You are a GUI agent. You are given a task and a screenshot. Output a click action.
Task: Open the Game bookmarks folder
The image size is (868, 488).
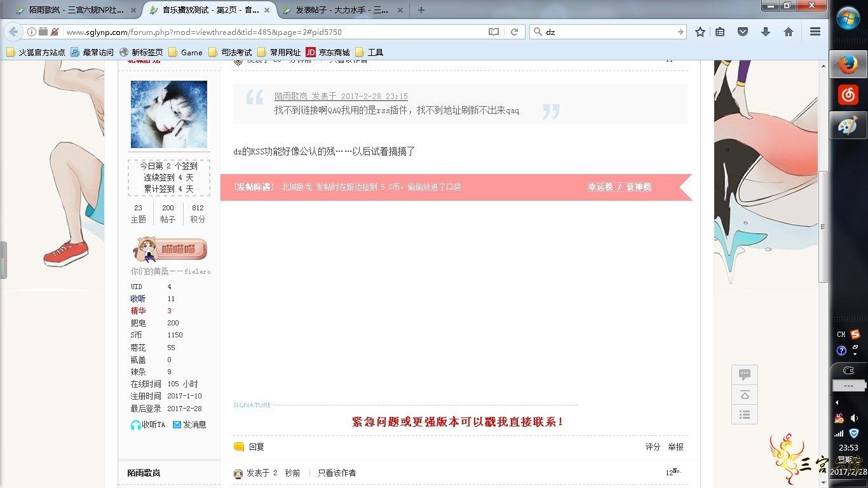(x=186, y=52)
